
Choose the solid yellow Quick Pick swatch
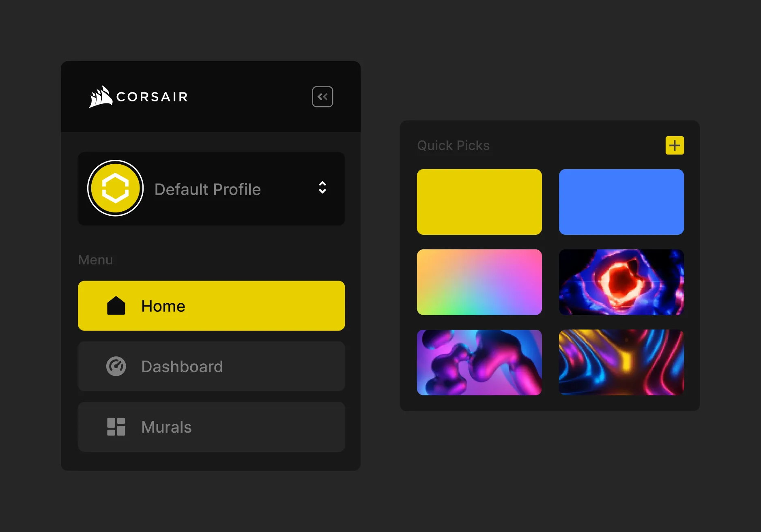pyautogui.click(x=479, y=202)
